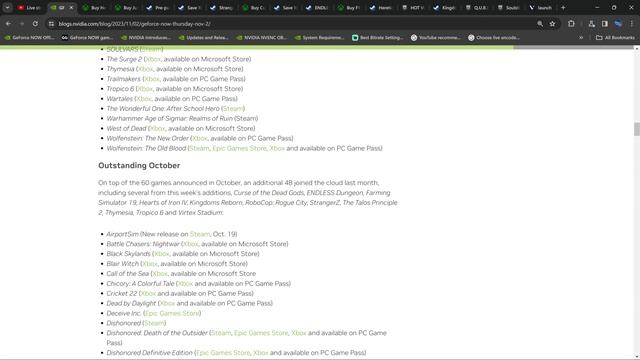Open Steam link for AirportSim
This screenshot has width=640, height=360.
coord(200,234)
